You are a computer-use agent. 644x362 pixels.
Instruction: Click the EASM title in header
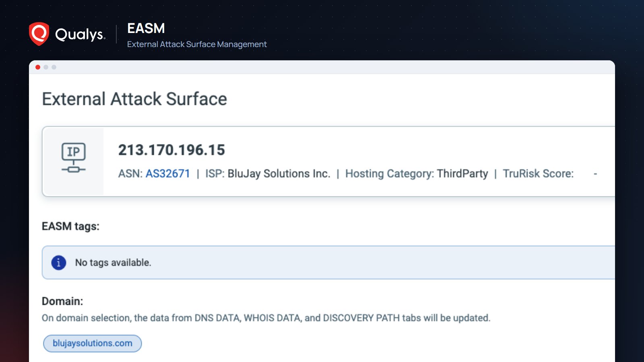[146, 28]
